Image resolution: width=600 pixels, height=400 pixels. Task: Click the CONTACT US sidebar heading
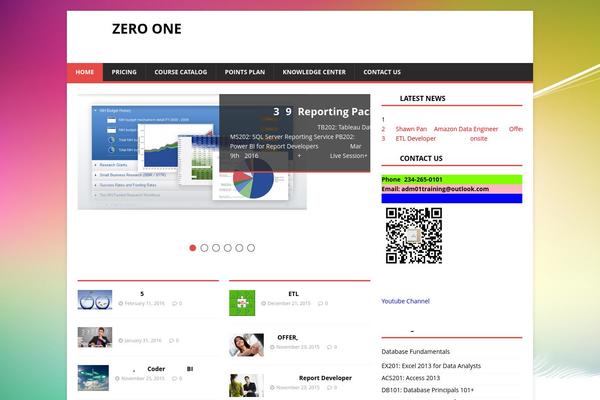coord(421,158)
